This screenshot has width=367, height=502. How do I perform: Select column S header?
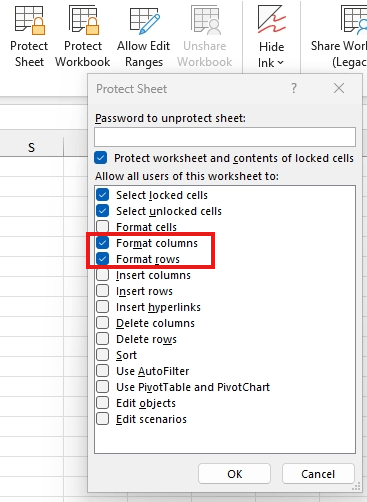click(31, 147)
